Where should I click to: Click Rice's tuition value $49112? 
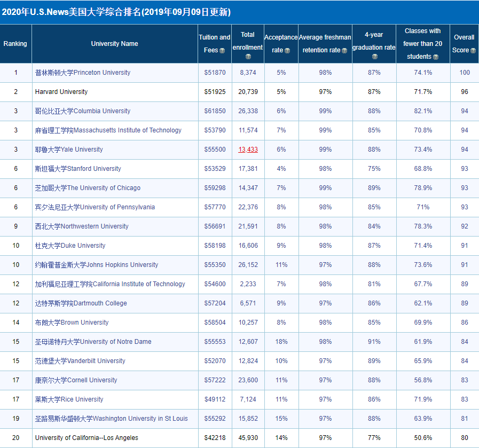coord(215,399)
